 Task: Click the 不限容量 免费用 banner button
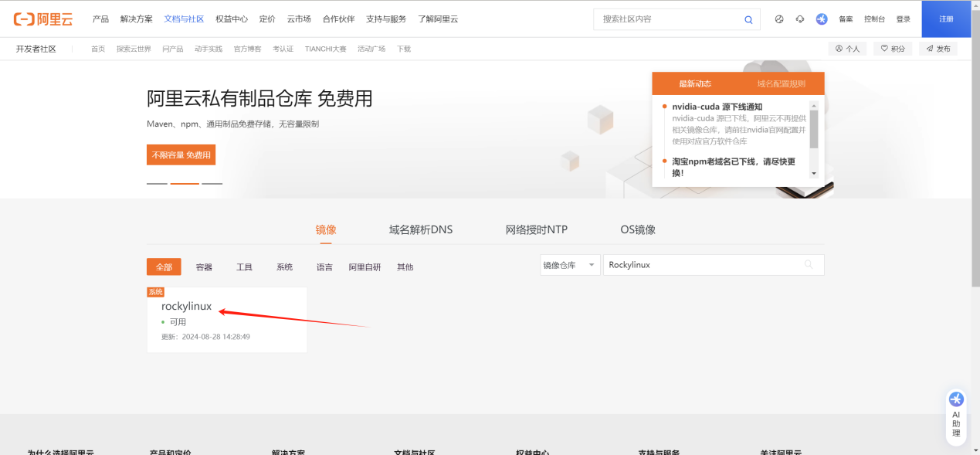(181, 154)
